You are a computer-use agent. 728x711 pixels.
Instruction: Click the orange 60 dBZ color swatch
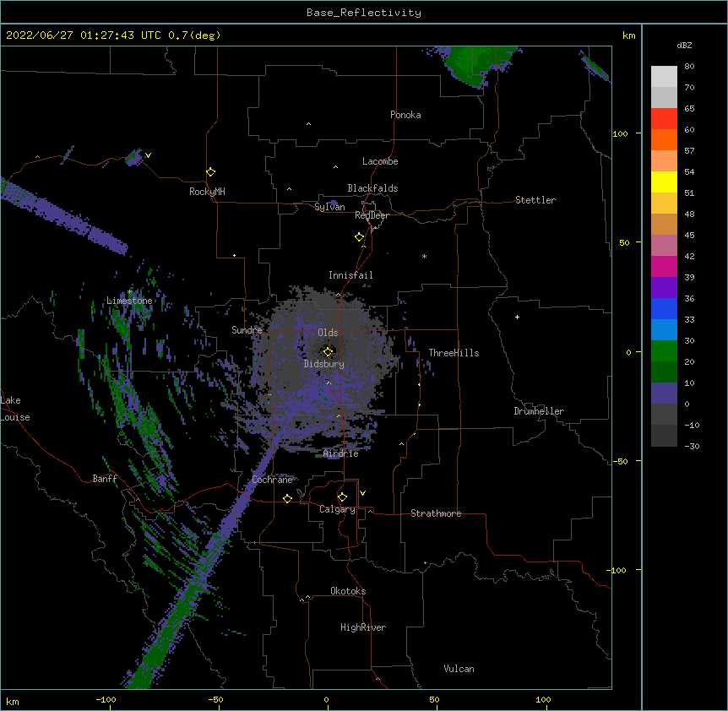coord(664,139)
